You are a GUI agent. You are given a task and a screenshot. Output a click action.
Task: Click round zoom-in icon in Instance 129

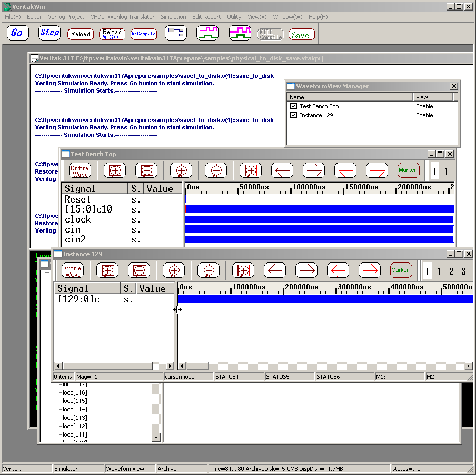(174, 270)
